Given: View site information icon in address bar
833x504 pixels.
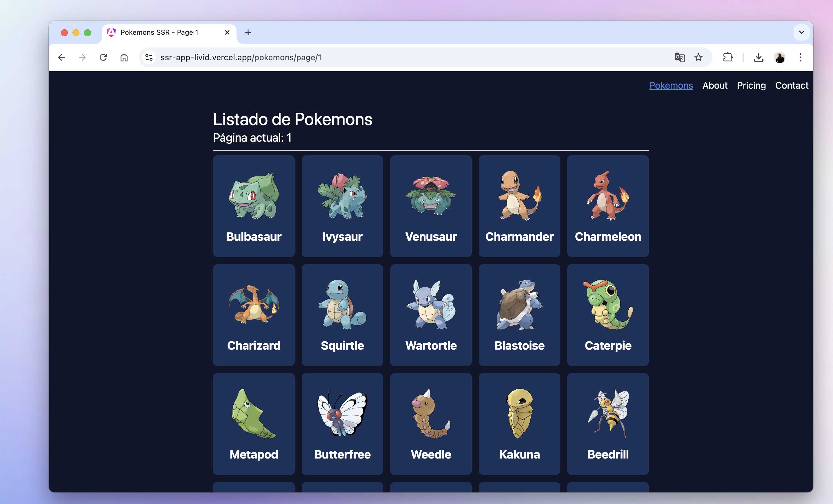Looking at the screenshot, I should pos(149,57).
